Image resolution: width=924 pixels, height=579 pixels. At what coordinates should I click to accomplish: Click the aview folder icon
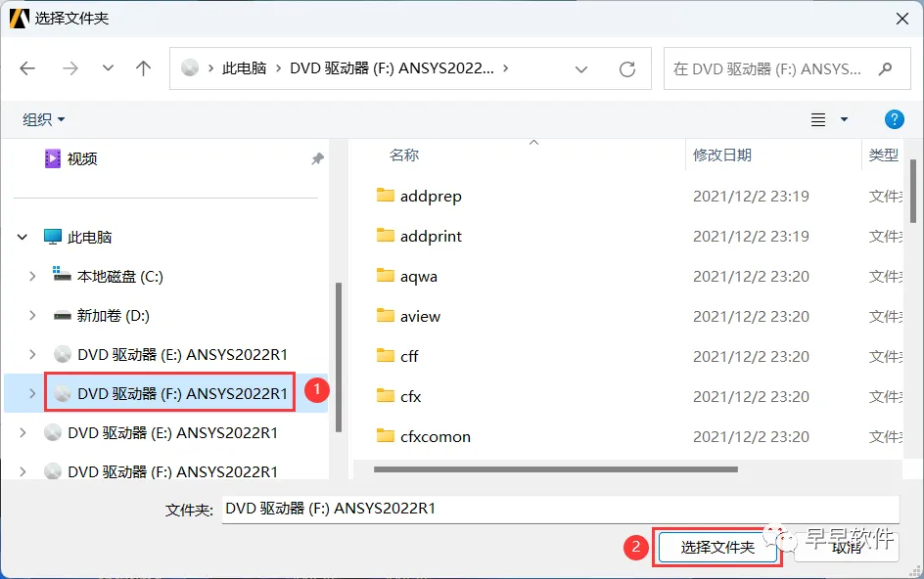coord(386,315)
